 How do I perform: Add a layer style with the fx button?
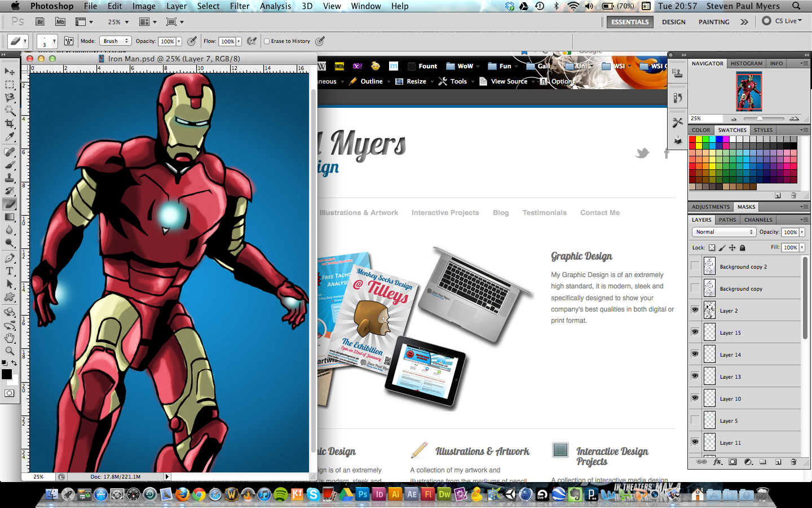point(718,462)
